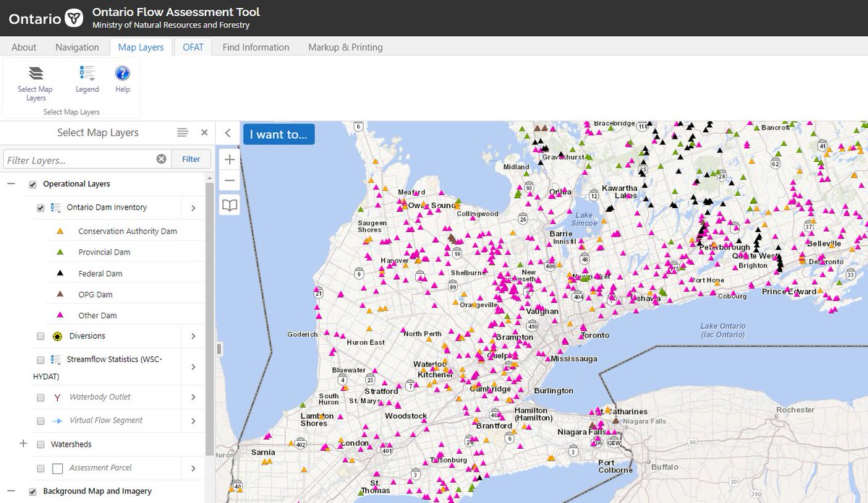Collapse the side panel with left chevron
This screenshot has width=868, height=503.
pos(227,133)
